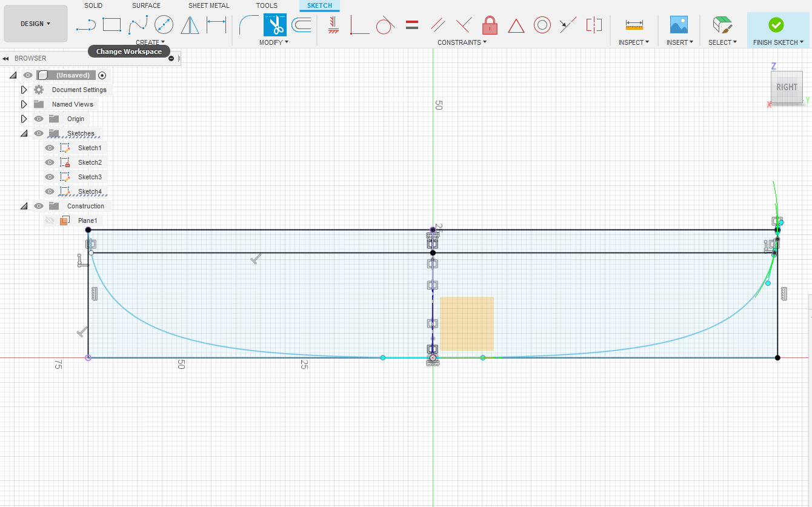Viewport: 812px width, 507px height.
Task: Open the DESIGN workspace dropdown
Action: [36, 24]
